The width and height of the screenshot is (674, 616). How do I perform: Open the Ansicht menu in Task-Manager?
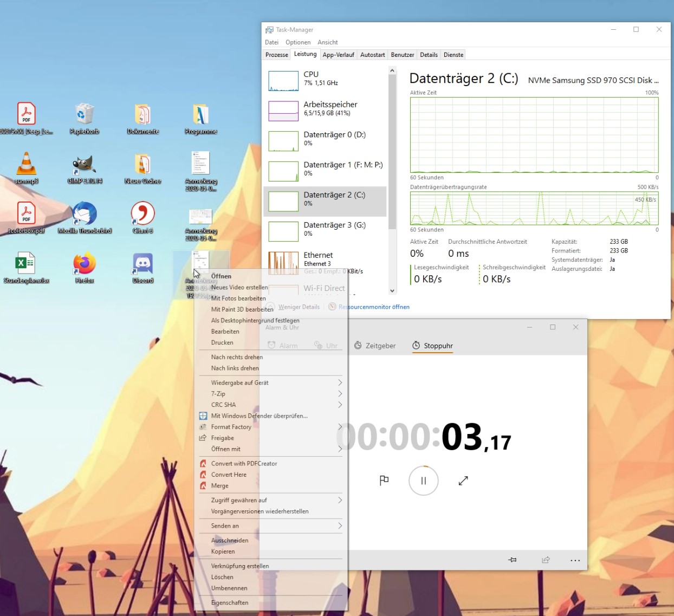[x=328, y=42]
